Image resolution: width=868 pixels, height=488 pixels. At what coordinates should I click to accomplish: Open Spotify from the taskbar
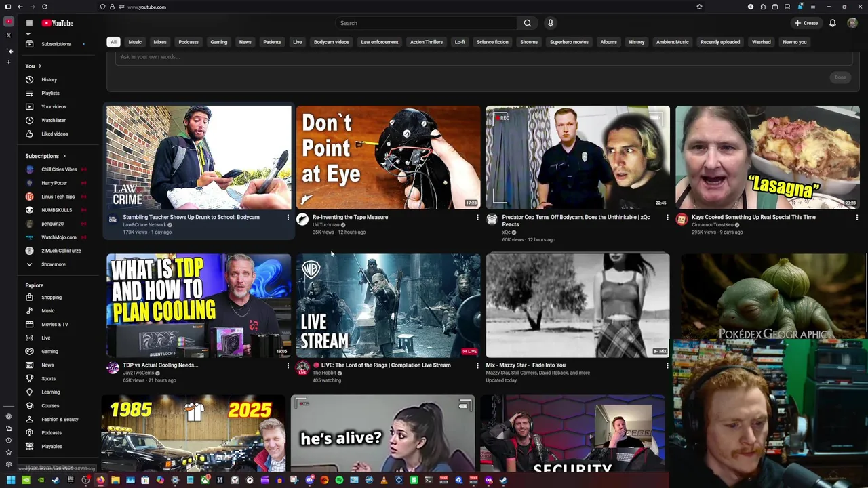click(339, 481)
